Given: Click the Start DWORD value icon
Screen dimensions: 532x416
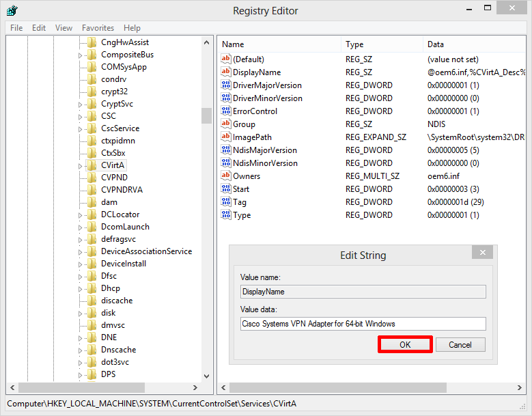Looking at the screenshot, I should click(x=225, y=189).
